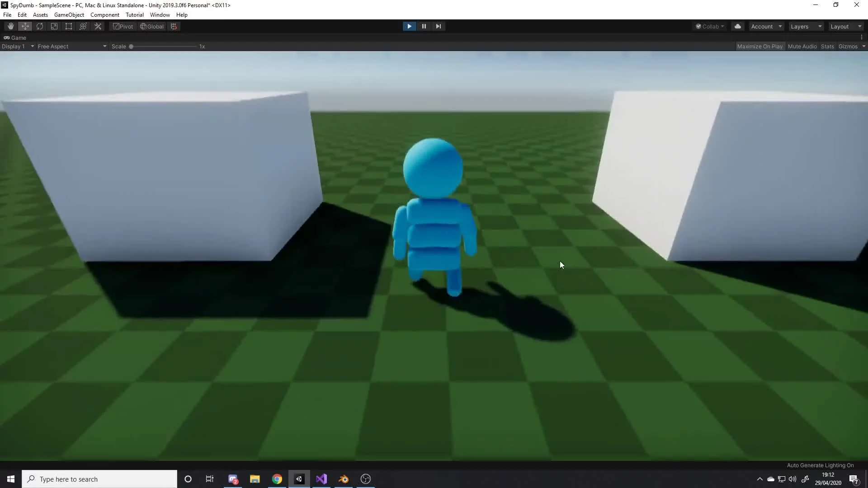
Task: Open Blender from the taskbar
Action: (344, 479)
